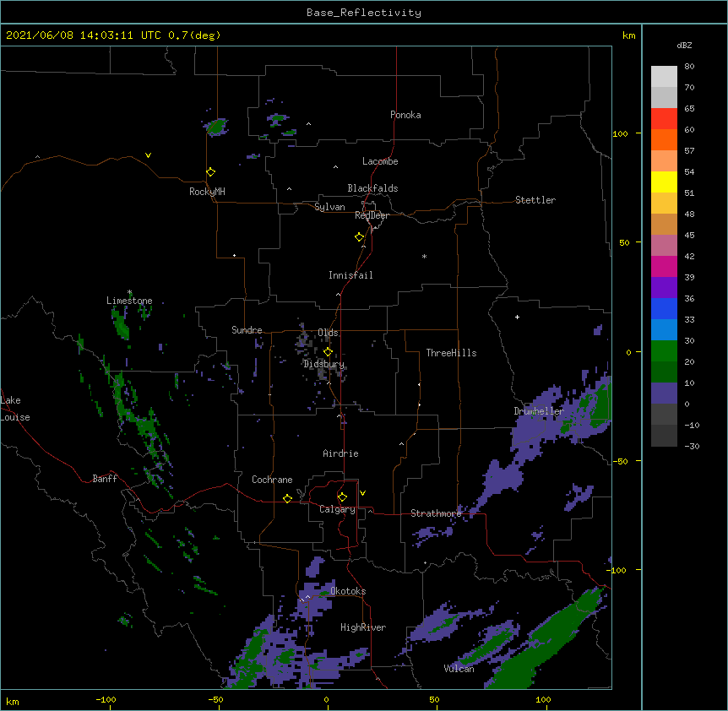Click the Innisfail city label
This screenshot has width=728, height=711.
[350, 275]
